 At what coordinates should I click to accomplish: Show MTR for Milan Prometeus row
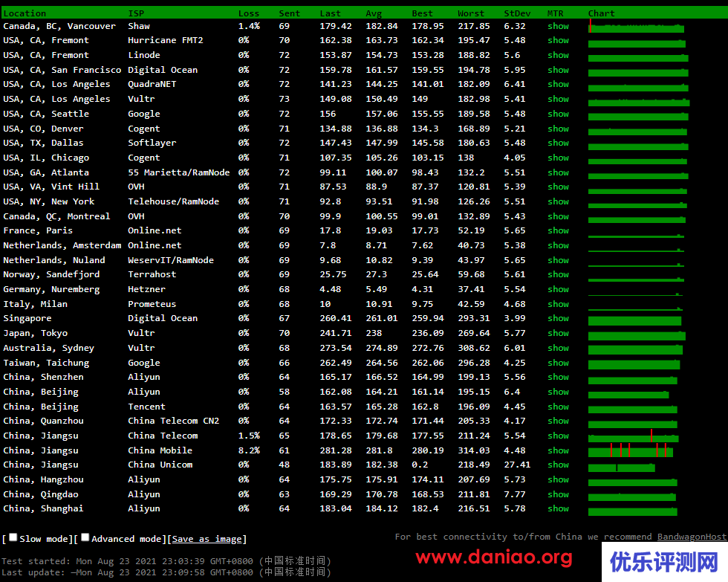(x=558, y=304)
